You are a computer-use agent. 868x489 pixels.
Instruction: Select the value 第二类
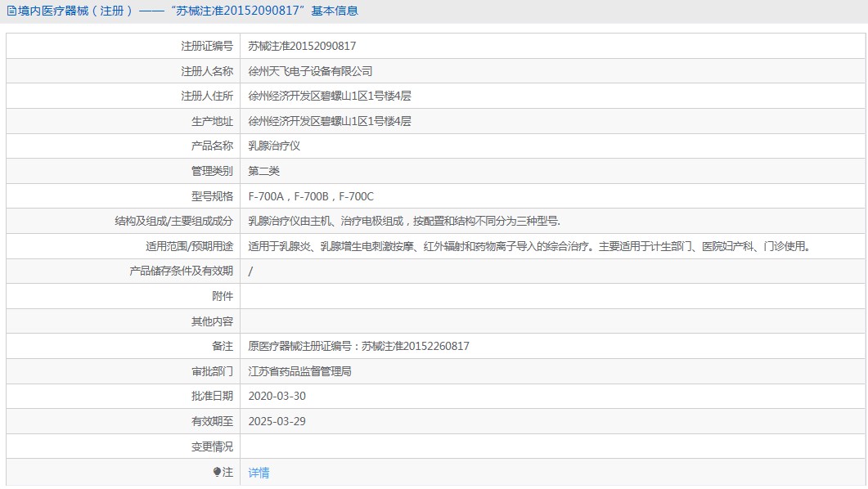(x=263, y=171)
